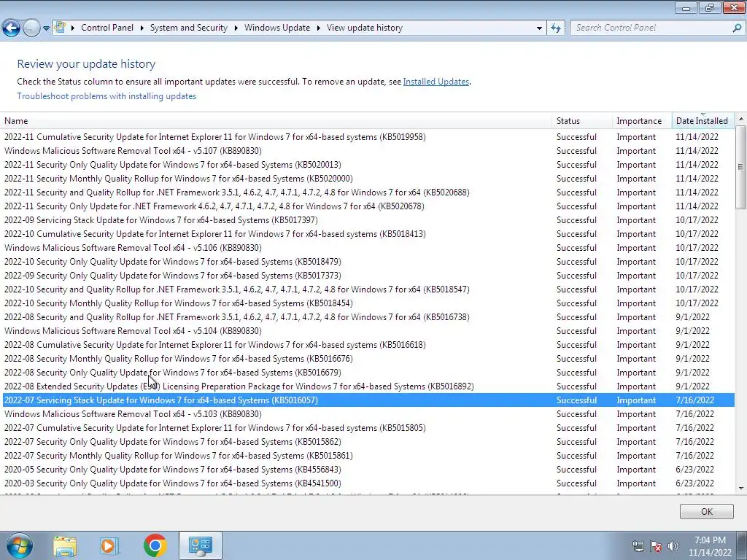Sort by the Status column header
The width and height of the screenshot is (747, 560).
582,121
